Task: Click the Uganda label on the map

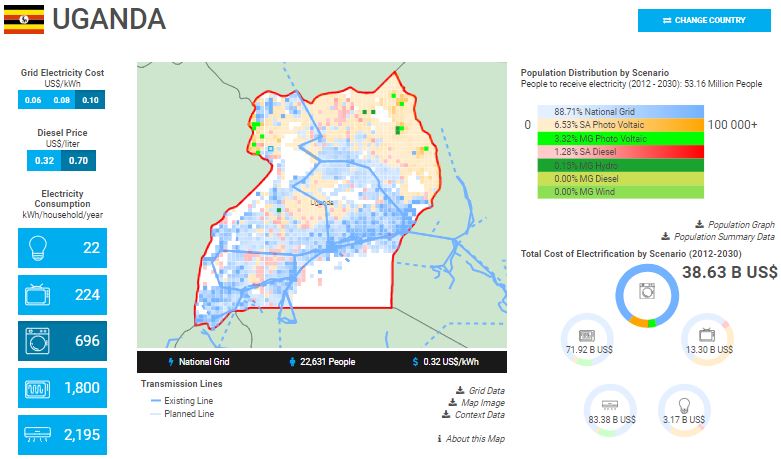Action: [x=321, y=201]
